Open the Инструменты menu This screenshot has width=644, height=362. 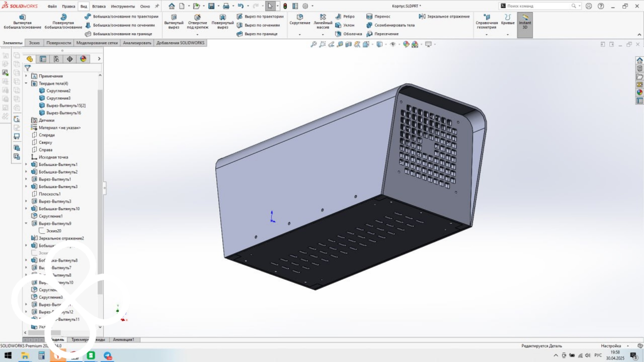point(123,6)
